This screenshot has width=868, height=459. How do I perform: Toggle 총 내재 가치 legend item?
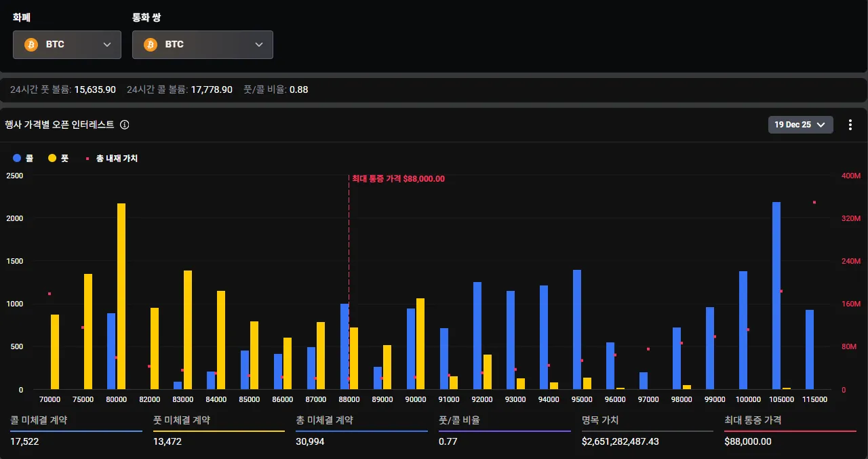[x=111, y=158]
